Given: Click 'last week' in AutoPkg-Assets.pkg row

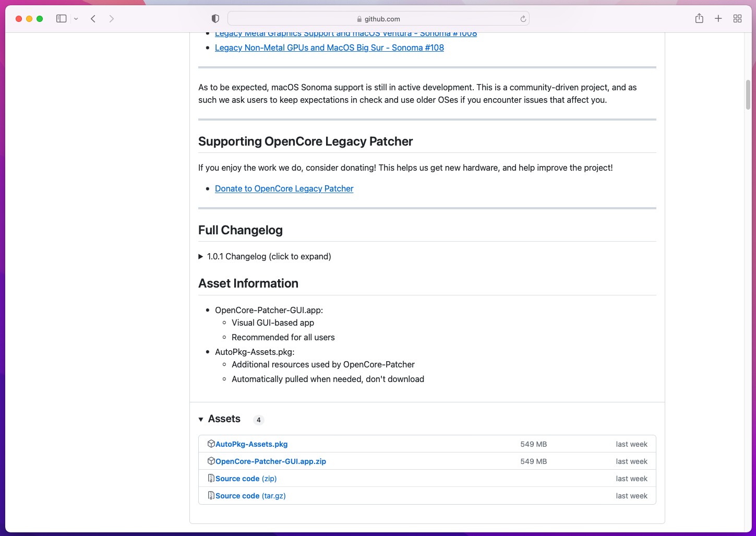Looking at the screenshot, I should click(x=631, y=444).
